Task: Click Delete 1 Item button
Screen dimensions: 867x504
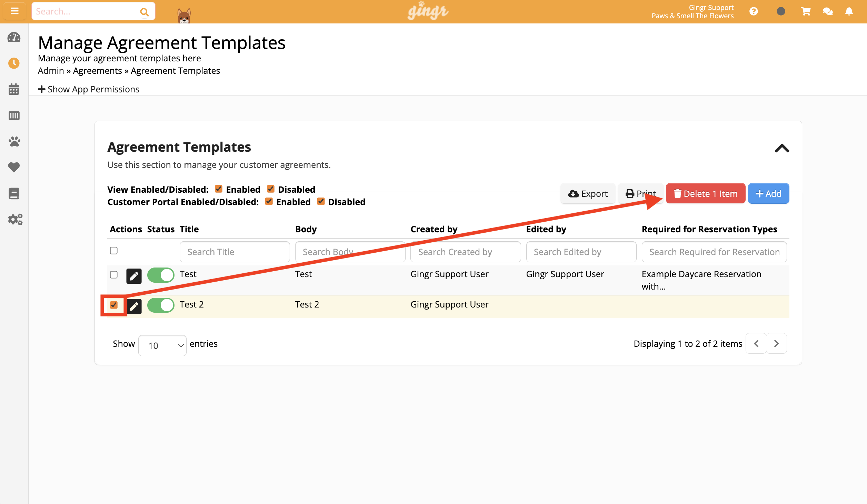Action: pyautogui.click(x=706, y=193)
